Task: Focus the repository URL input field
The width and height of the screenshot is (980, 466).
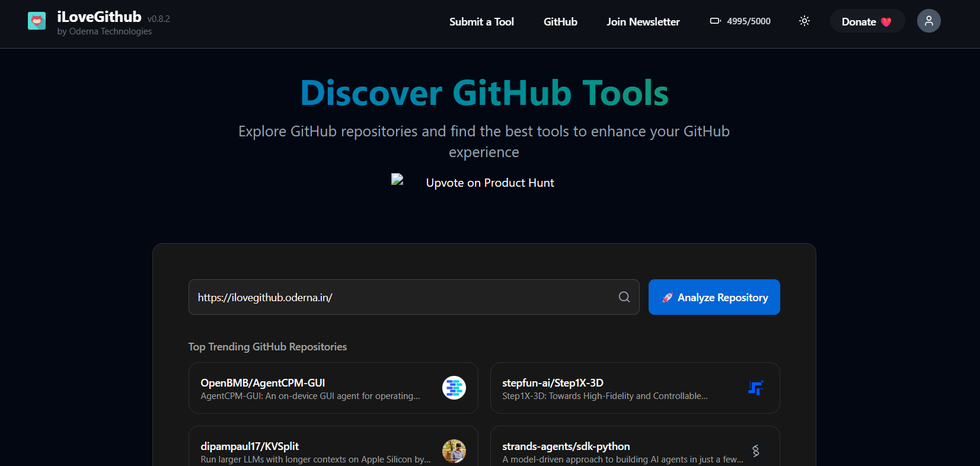Action: coord(414,297)
